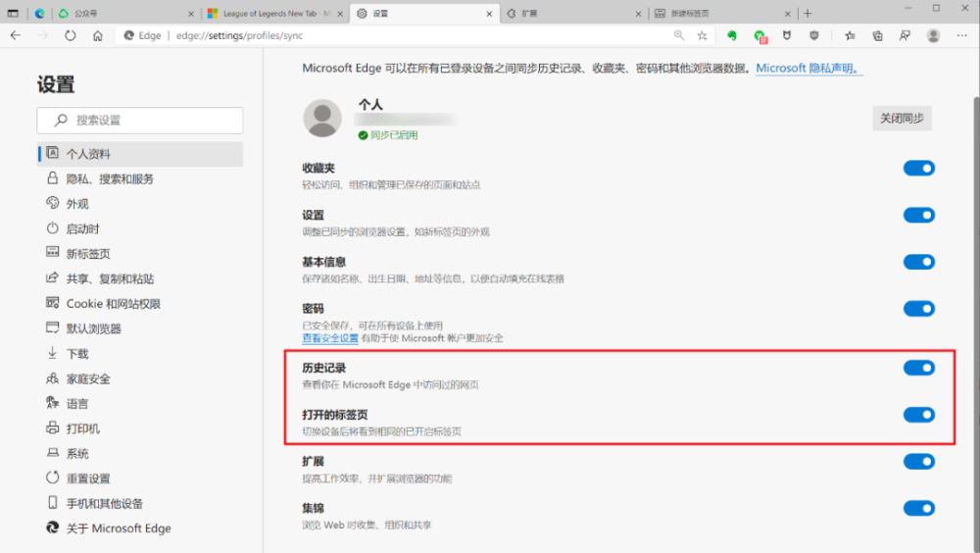980x553 pixels.
Task: Follow the 查看安全设置 link
Action: pyautogui.click(x=330, y=338)
